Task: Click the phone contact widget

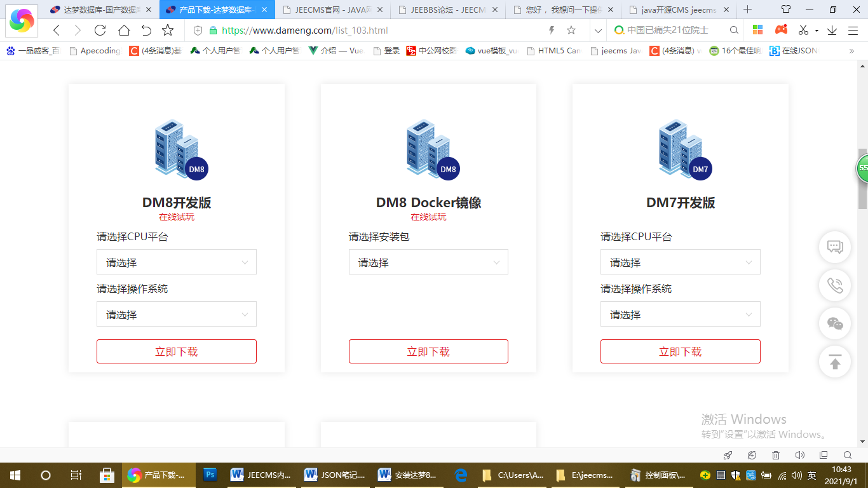Action: click(835, 285)
